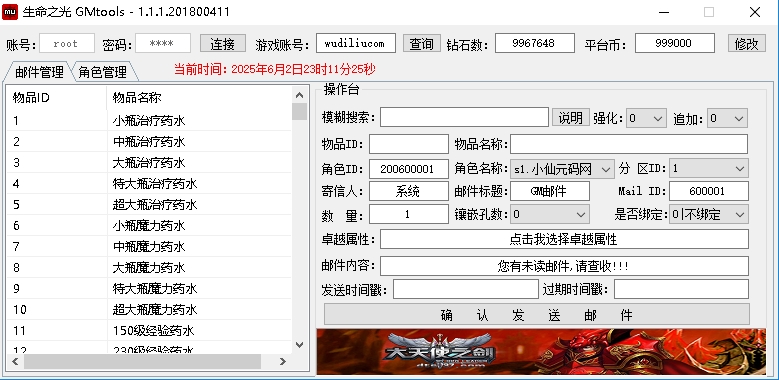Viewport: 779px width, 380px height.
Task: Switch to the 角色管理 tab
Action: (x=102, y=73)
